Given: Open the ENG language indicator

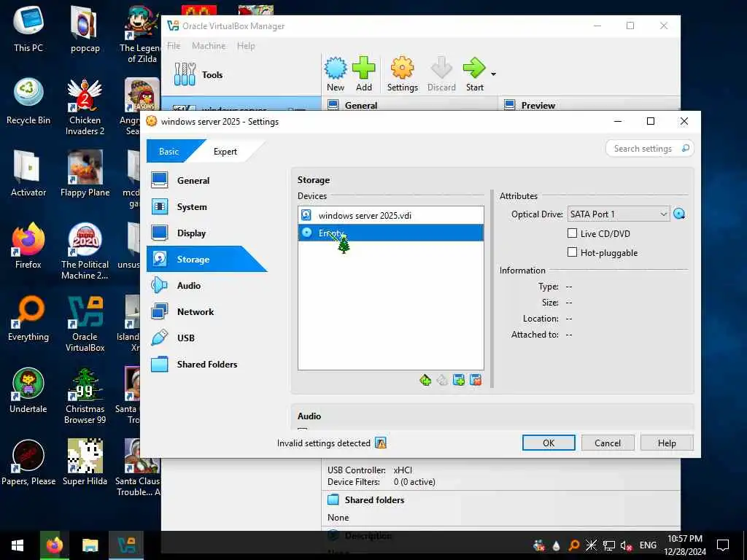Looking at the screenshot, I should point(648,545).
